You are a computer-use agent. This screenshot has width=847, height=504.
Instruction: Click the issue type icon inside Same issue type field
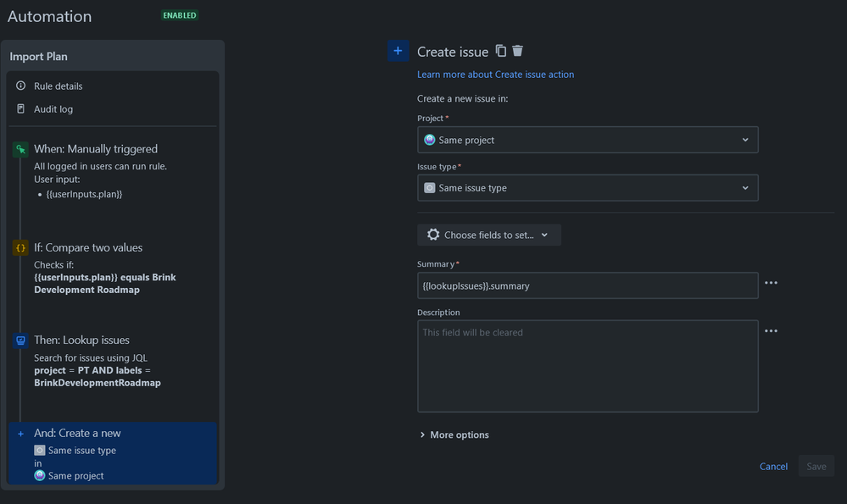coord(430,187)
